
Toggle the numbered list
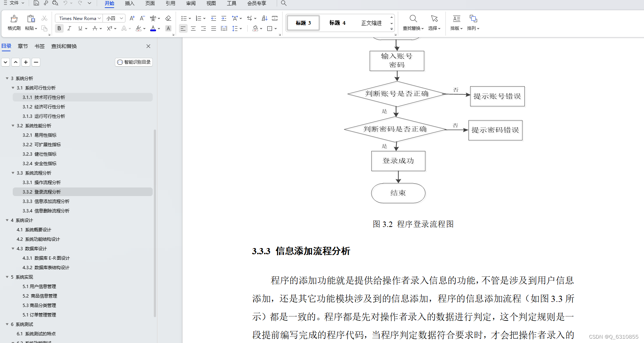[199, 18]
